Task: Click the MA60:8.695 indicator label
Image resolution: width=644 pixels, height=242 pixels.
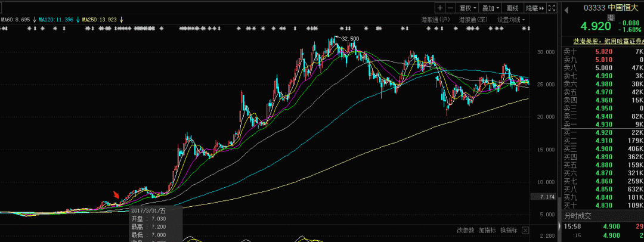Action: coord(15,19)
